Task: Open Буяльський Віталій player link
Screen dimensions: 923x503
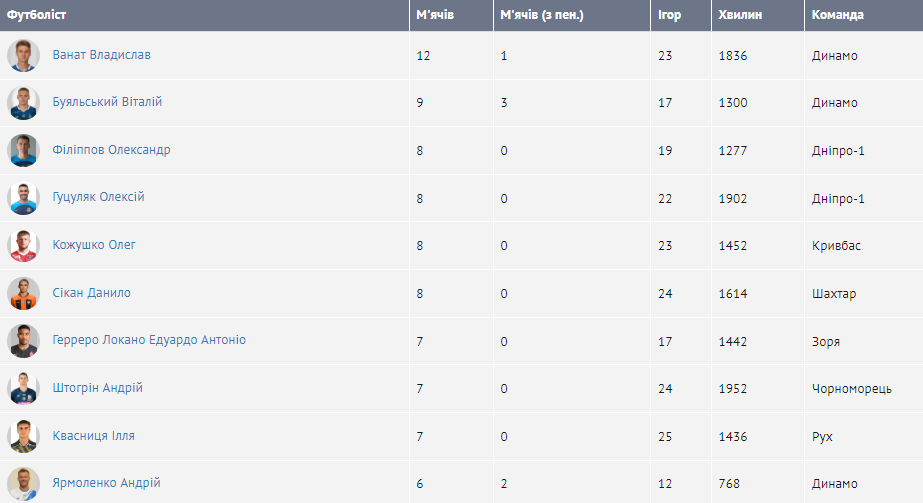Action: click(107, 102)
